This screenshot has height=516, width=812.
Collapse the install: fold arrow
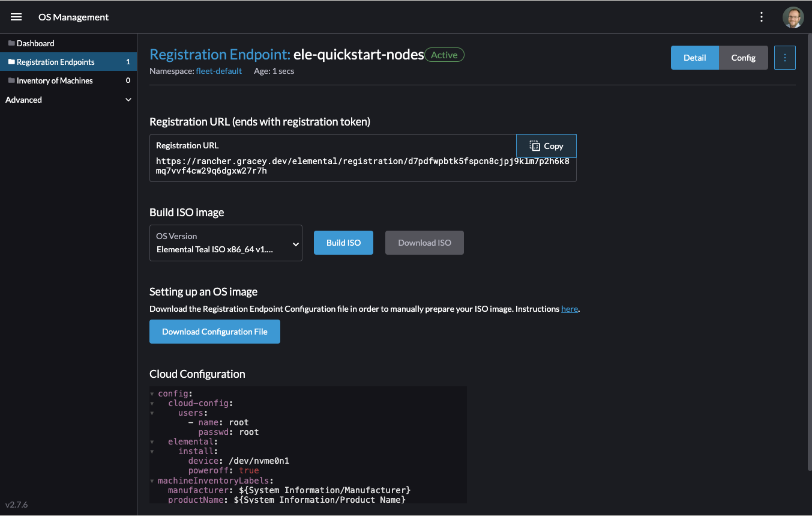[x=152, y=452]
